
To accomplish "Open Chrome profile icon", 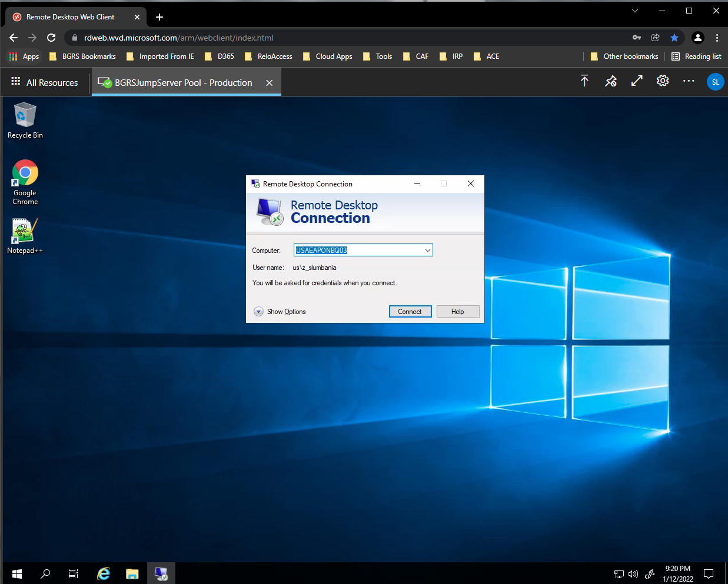I will [698, 38].
